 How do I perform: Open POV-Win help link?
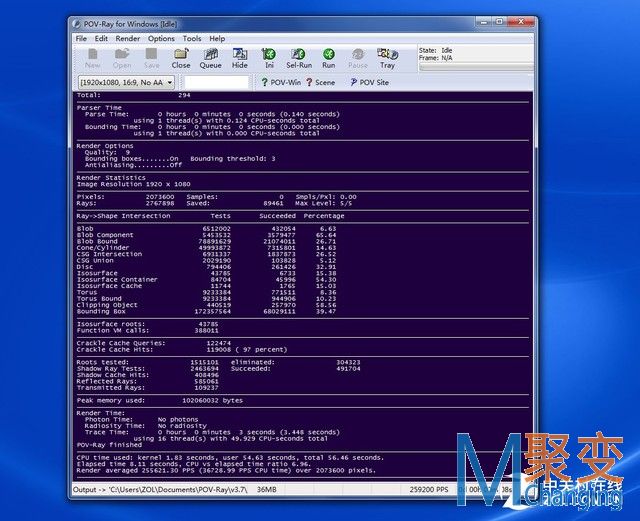281,82
